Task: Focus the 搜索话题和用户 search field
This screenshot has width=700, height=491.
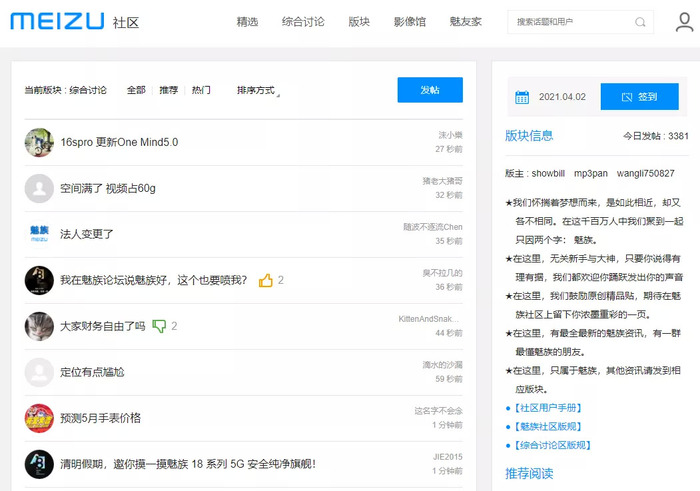Action: [580, 22]
